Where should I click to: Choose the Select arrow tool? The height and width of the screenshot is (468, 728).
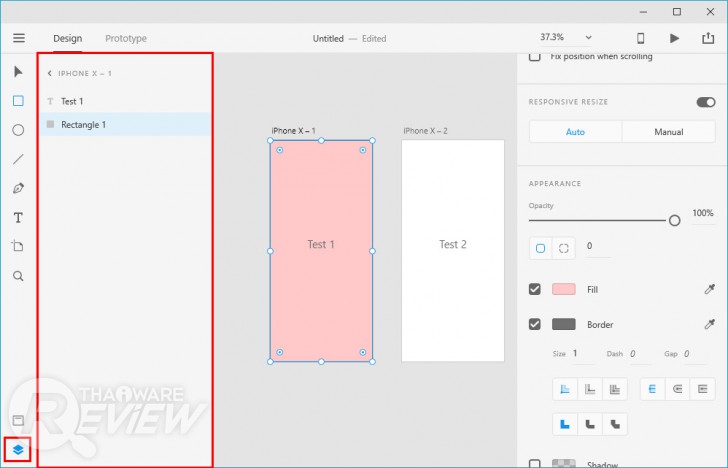point(18,72)
